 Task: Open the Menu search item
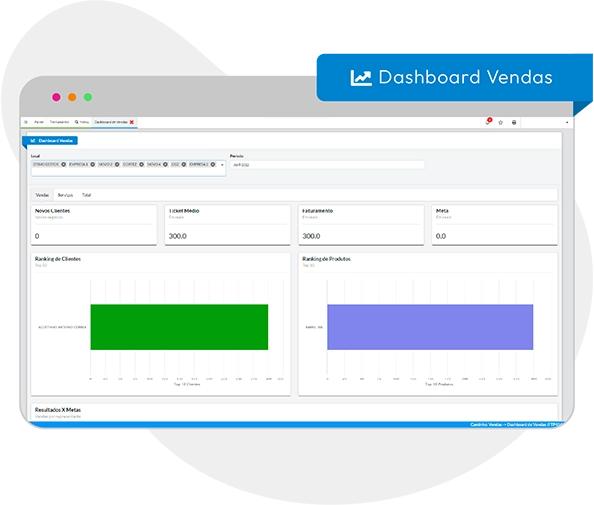pos(82,122)
